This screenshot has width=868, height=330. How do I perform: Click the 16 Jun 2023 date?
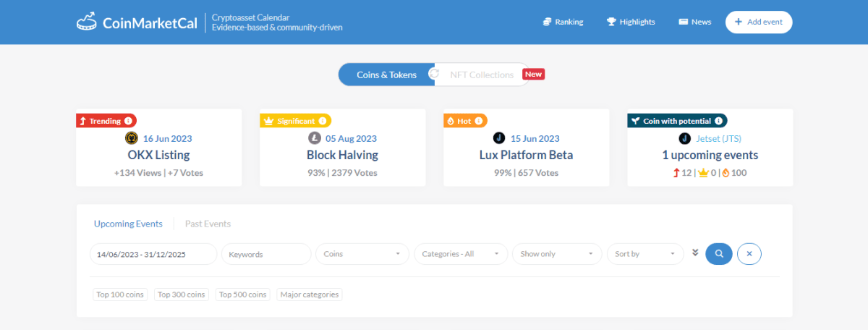[168, 138]
